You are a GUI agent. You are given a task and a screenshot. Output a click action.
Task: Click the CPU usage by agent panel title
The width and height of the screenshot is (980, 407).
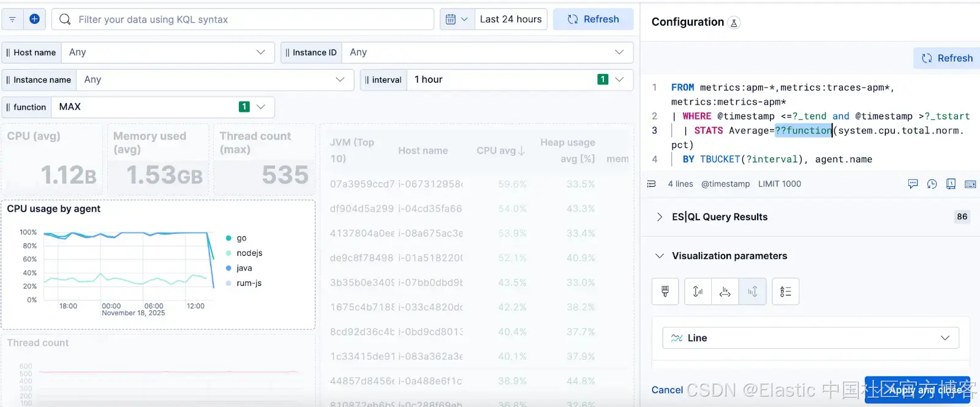coord(54,209)
